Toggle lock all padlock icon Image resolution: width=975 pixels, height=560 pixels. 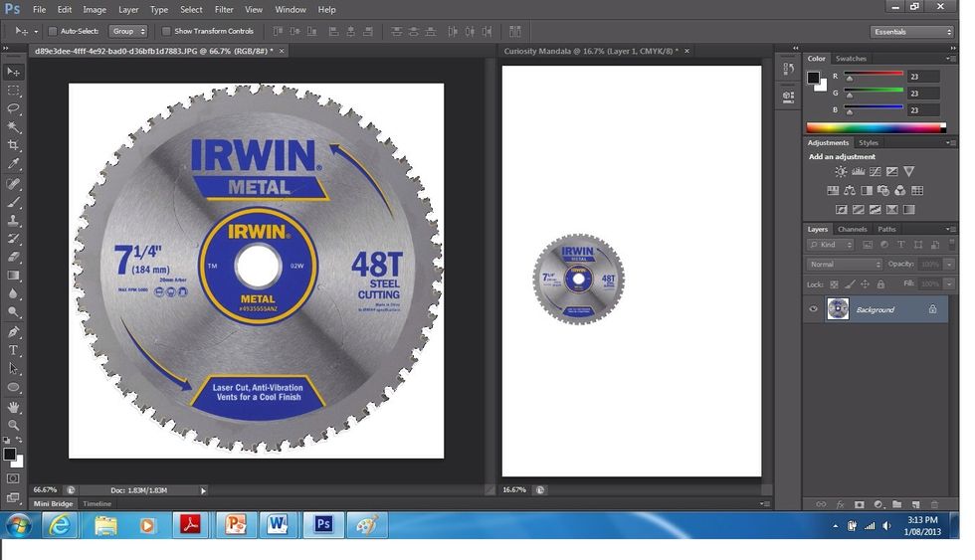coord(880,284)
